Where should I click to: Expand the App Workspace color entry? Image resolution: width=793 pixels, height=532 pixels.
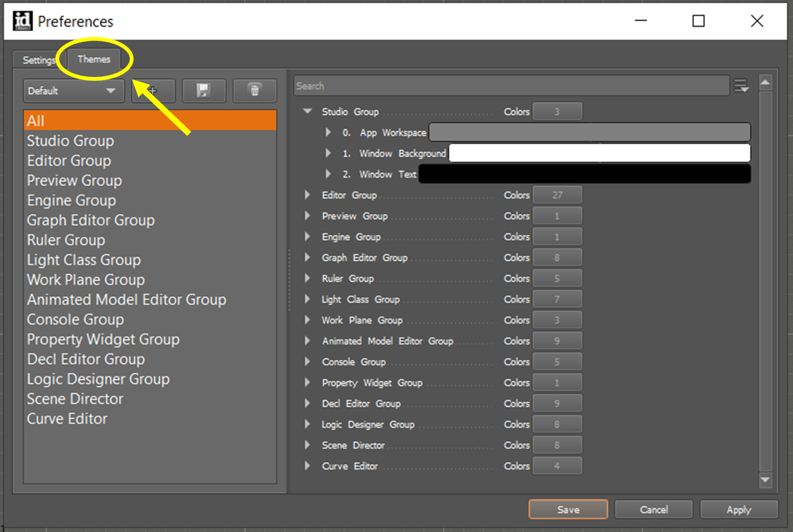pos(328,132)
